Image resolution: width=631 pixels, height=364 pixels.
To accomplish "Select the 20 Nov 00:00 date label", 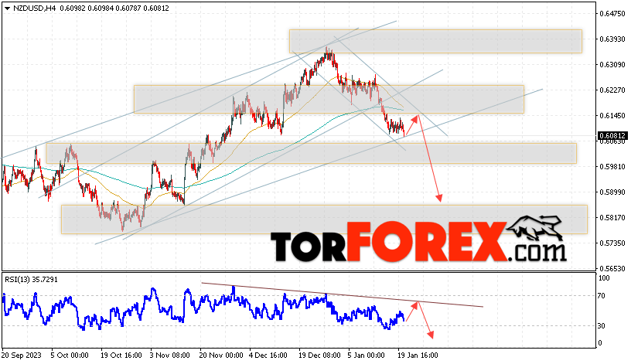I will (221, 355).
